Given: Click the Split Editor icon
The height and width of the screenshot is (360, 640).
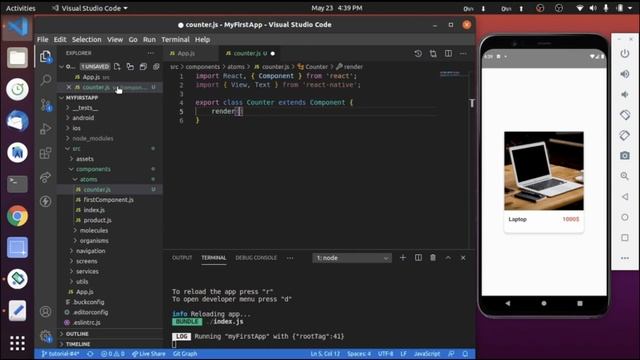Looking at the screenshot, I should 448,53.
